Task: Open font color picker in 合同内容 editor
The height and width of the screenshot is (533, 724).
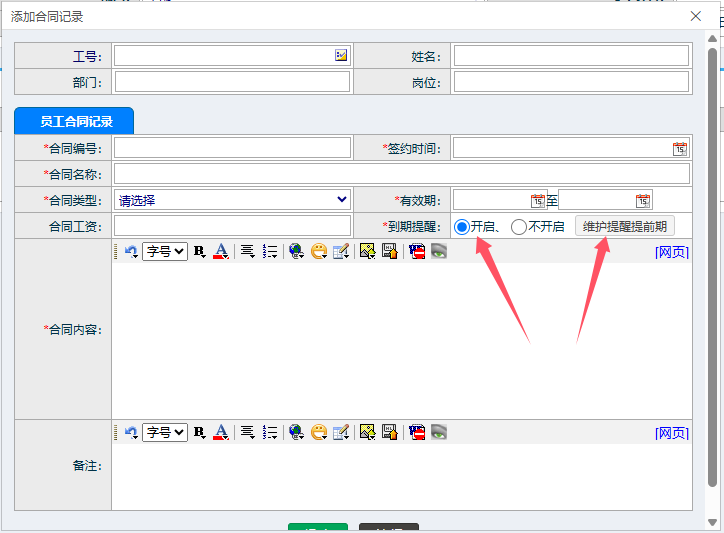Action: point(221,252)
